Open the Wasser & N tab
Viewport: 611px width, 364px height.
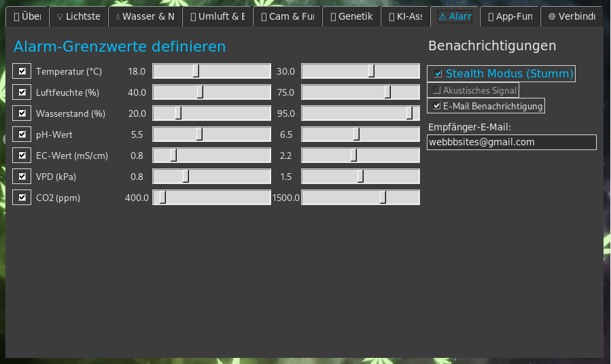pos(145,16)
